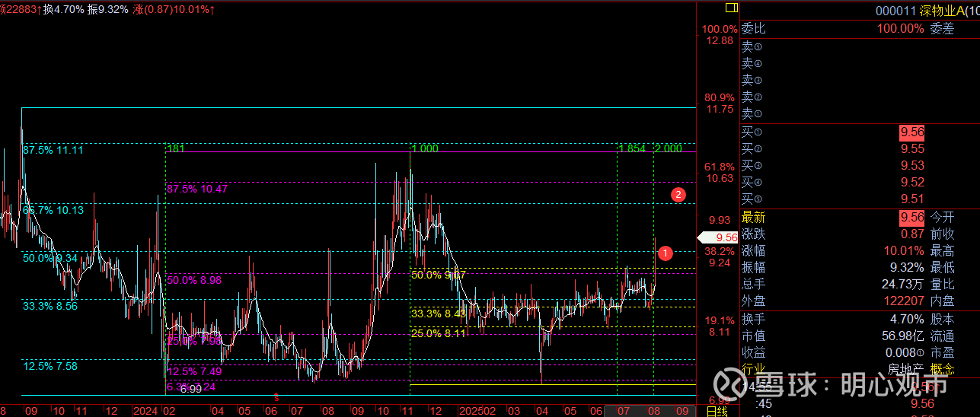Click axis price label 10.63
980x417 pixels.
point(719,178)
